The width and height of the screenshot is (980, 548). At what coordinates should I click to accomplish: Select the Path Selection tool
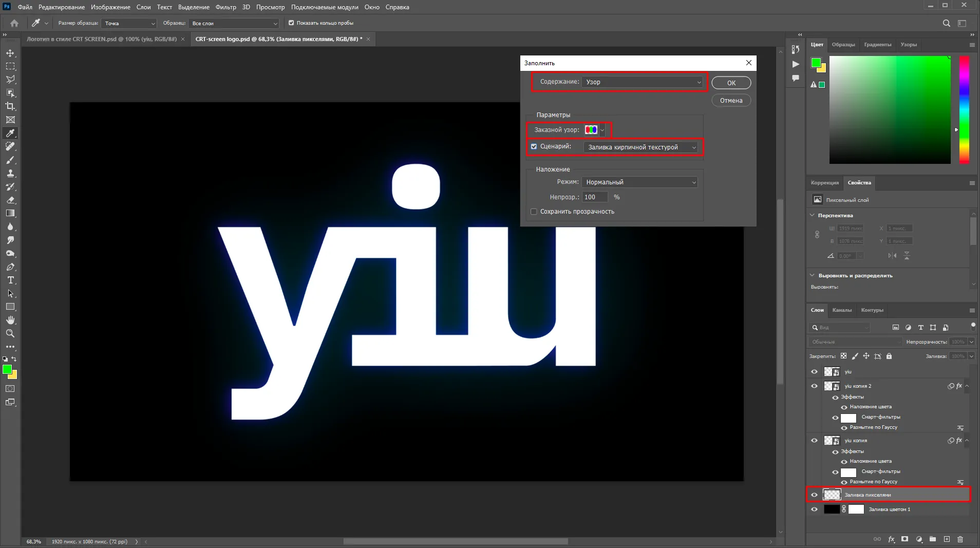point(10,293)
